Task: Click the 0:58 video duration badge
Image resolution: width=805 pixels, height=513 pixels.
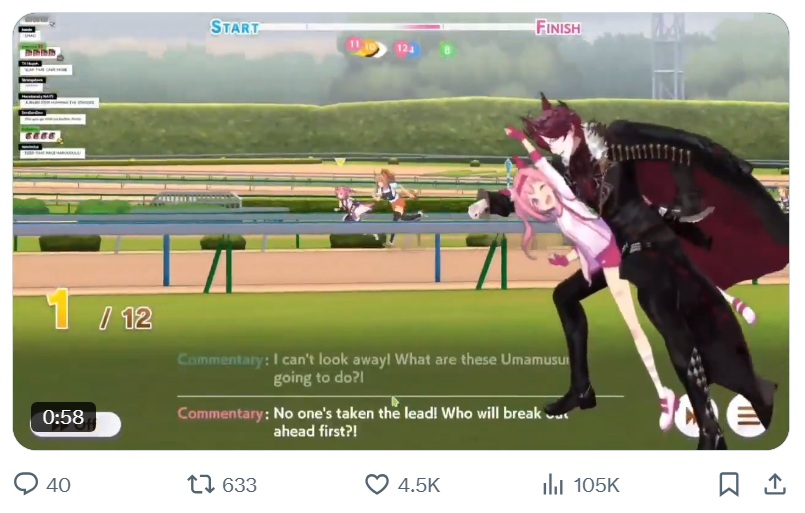Action: click(x=63, y=417)
